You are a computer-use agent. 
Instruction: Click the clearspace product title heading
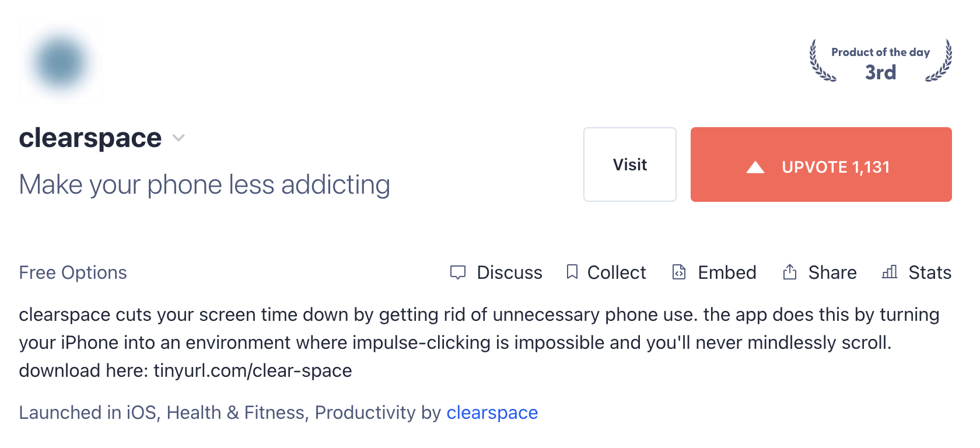click(x=90, y=138)
